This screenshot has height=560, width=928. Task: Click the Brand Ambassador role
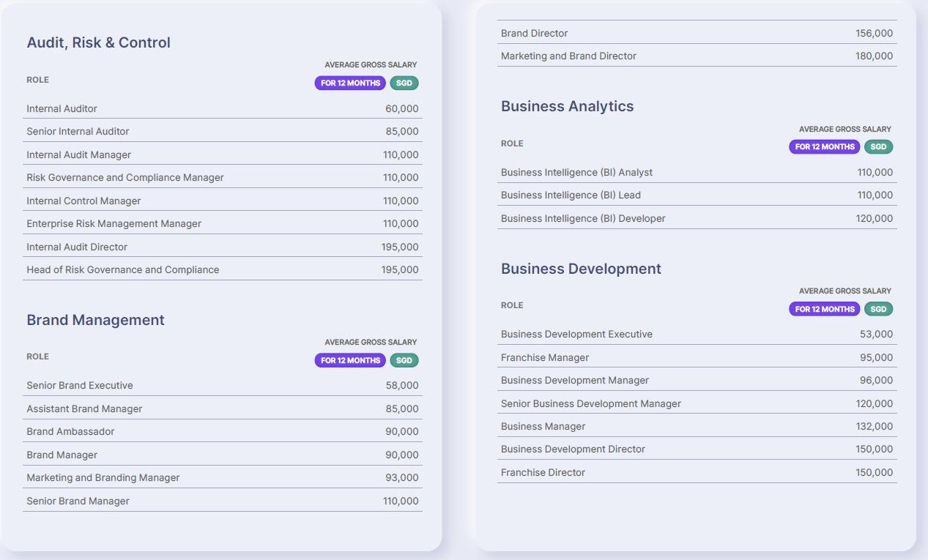(x=70, y=431)
